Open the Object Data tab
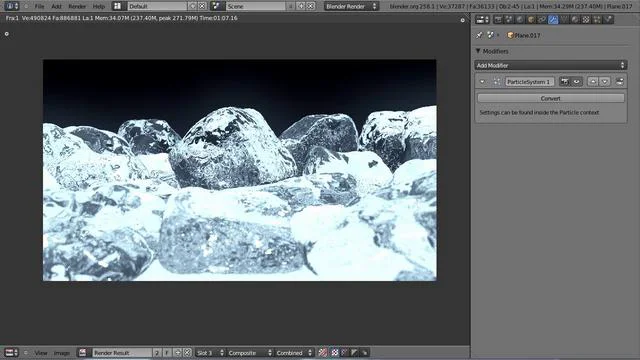Screen dimensions: 640x360 coord(564,19)
